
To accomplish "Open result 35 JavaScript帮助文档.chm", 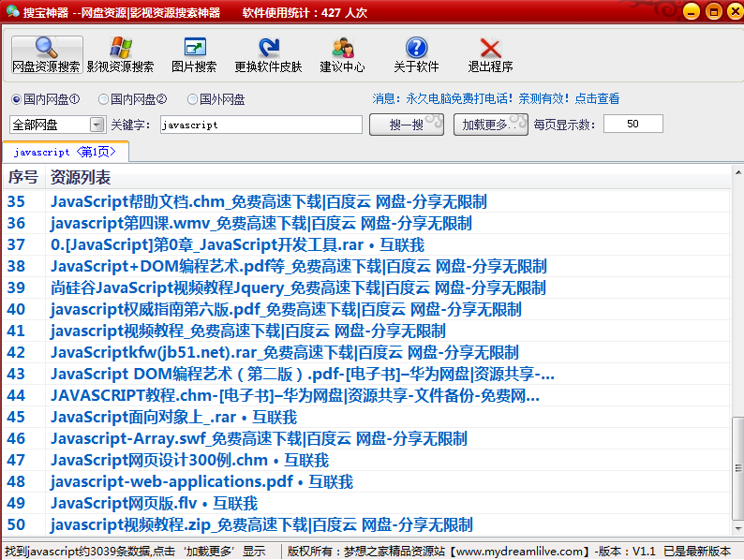I will click(269, 201).
